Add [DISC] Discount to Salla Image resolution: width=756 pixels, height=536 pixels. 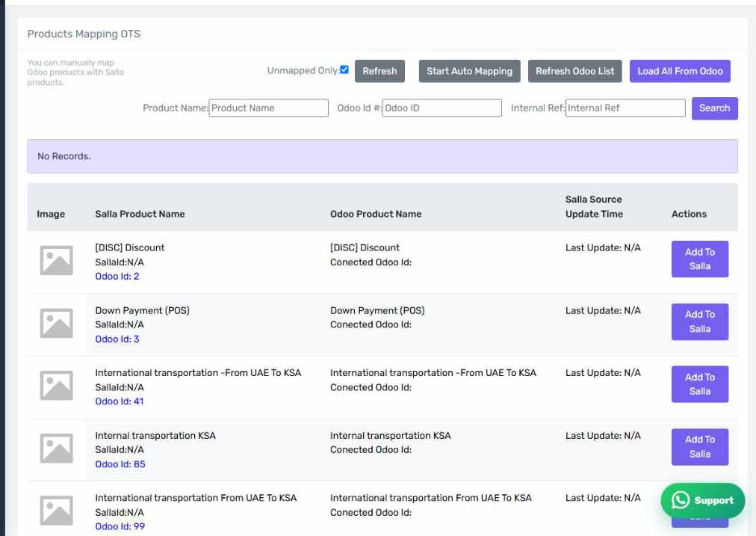pyautogui.click(x=699, y=259)
